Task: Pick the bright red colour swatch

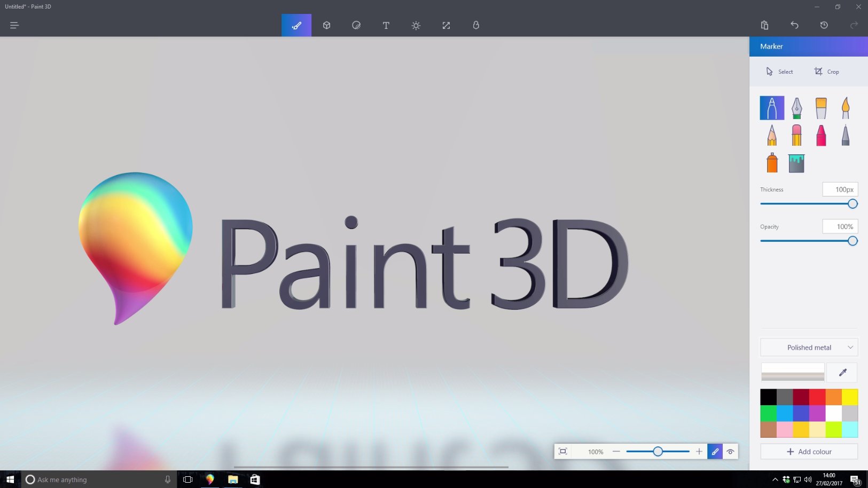Action: point(817,397)
